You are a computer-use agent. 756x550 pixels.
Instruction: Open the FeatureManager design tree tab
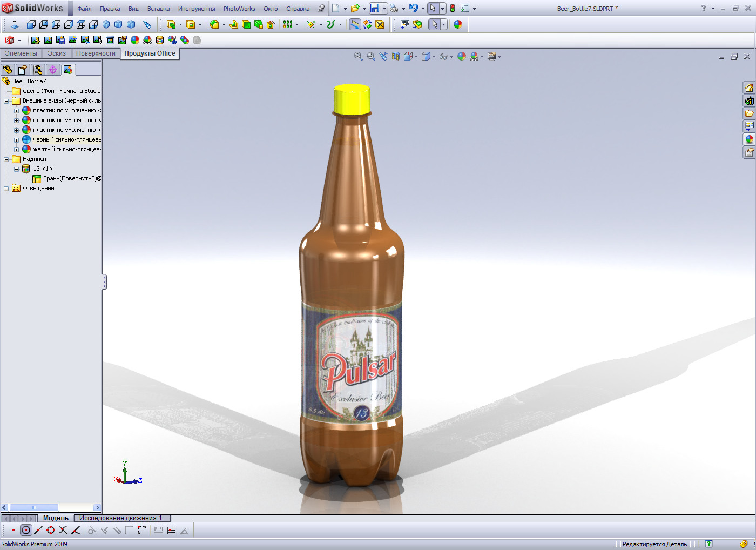8,70
